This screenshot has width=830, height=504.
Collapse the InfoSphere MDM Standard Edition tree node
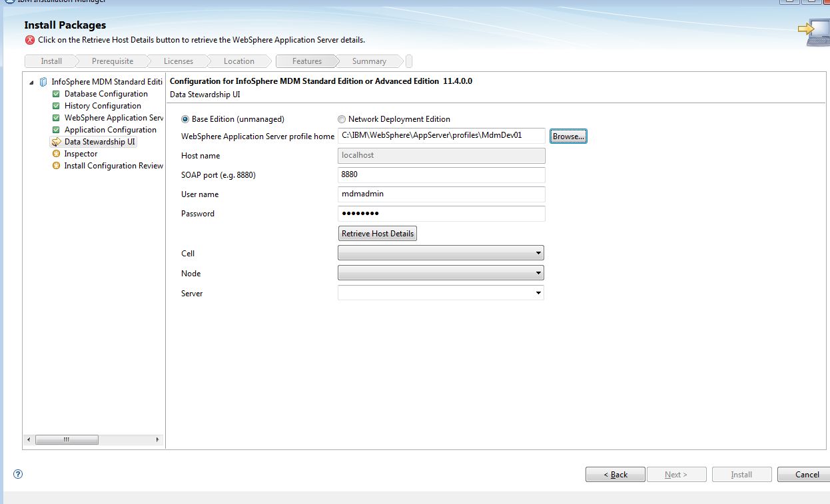31,83
